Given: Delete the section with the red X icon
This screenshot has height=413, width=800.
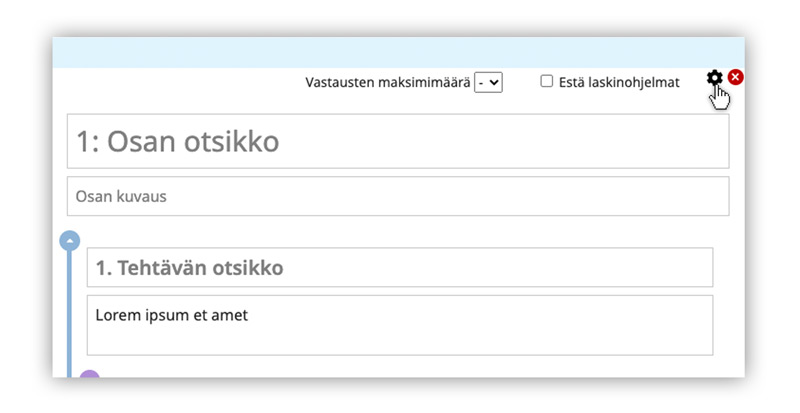Looking at the screenshot, I should 736,78.
